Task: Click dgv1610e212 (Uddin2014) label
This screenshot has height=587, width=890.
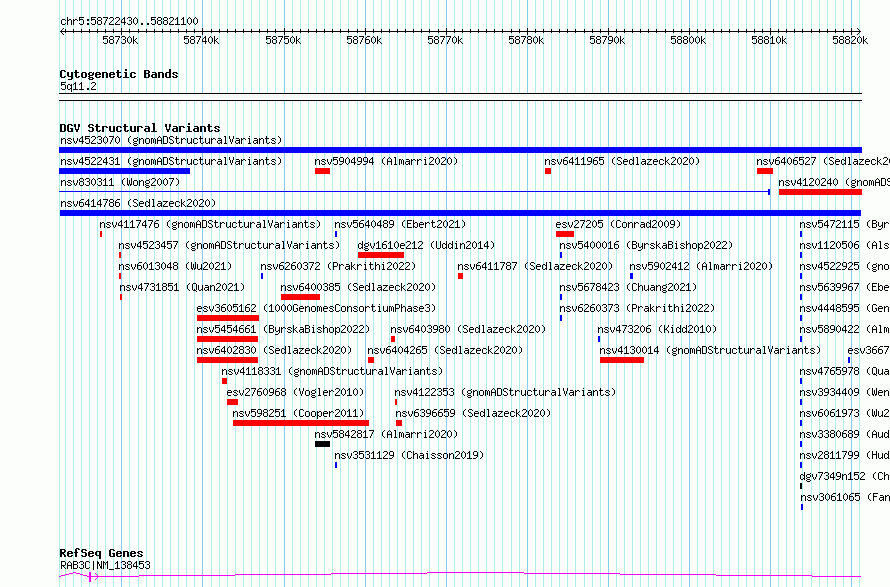Action: click(x=426, y=245)
